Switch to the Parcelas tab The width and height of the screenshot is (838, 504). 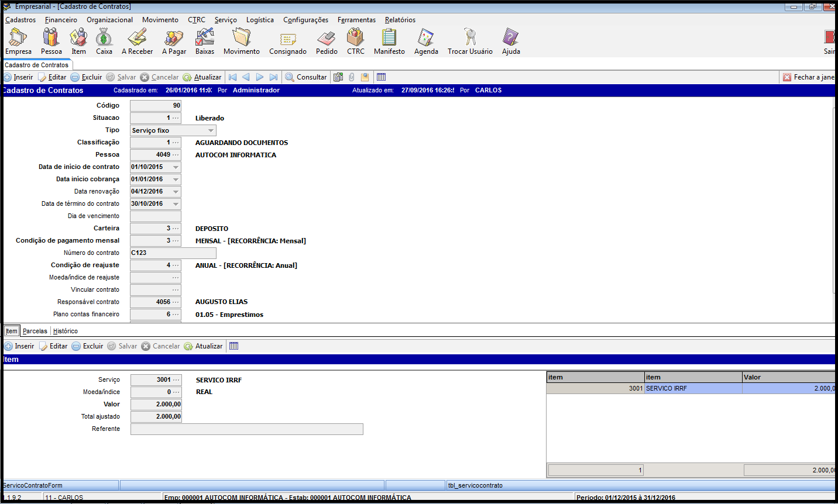click(x=35, y=331)
